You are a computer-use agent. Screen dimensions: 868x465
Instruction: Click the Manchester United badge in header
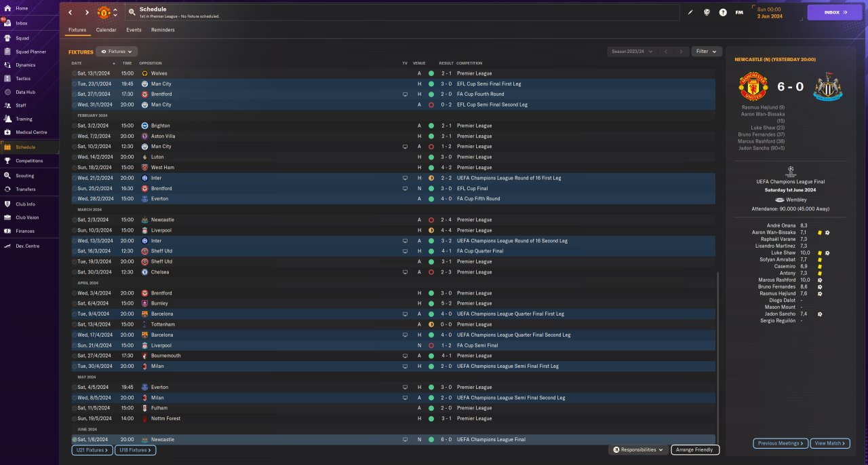104,12
